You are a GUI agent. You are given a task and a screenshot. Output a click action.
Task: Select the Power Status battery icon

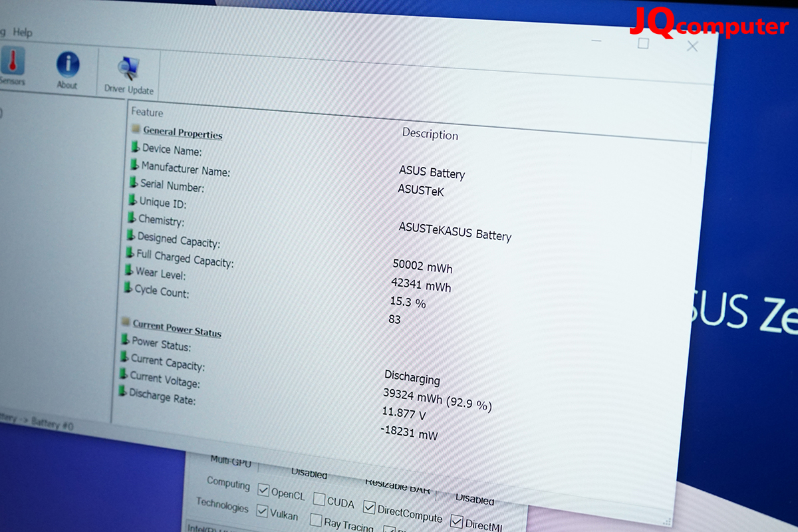(125, 339)
